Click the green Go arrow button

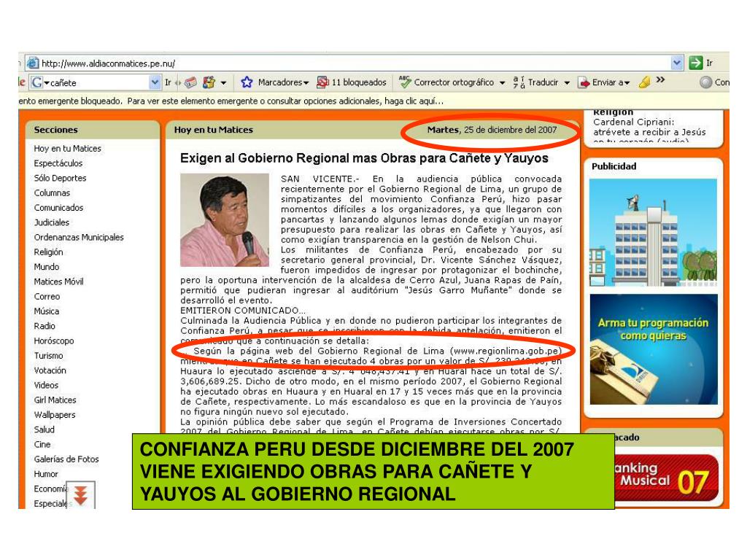[x=696, y=63]
